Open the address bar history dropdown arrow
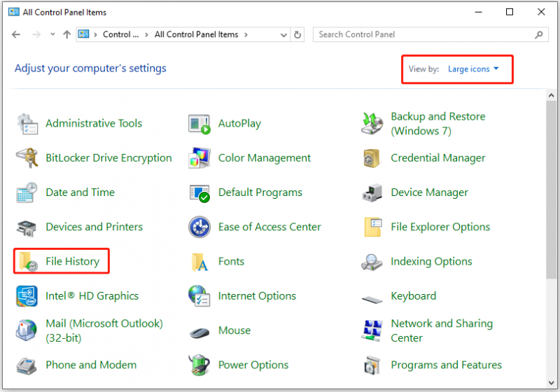 (283, 35)
